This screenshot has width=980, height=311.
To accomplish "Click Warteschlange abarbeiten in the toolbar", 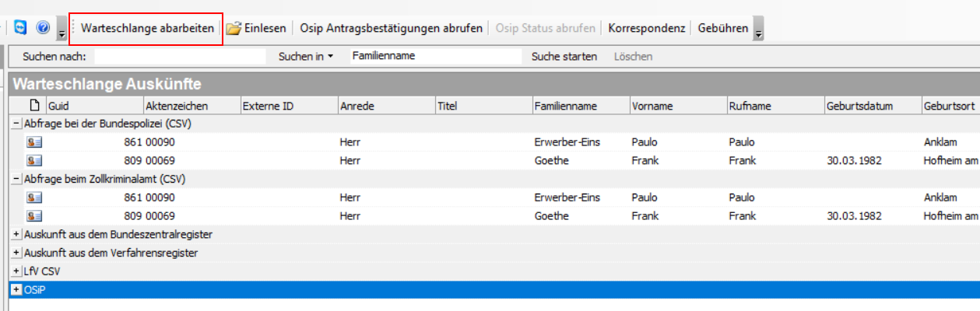I will (147, 28).
